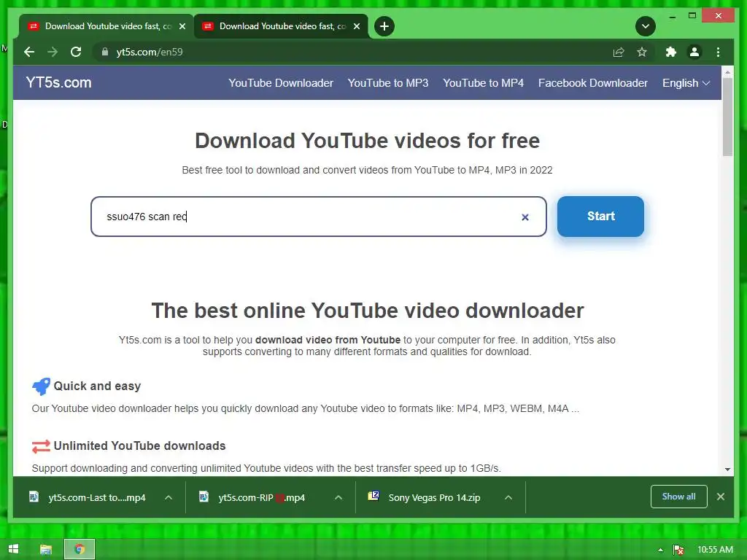Open a new tab with plus button
747x560 pixels.
[x=384, y=26]
